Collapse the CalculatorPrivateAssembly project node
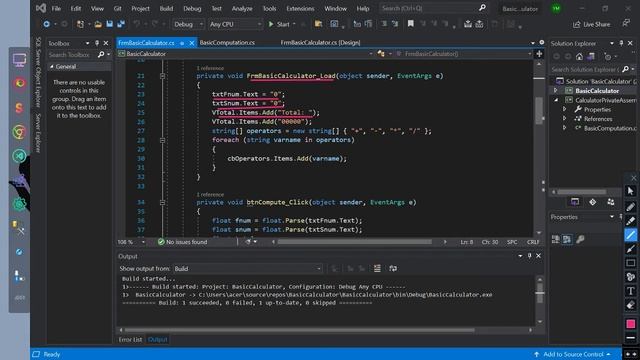 click(x=556, y=100)
